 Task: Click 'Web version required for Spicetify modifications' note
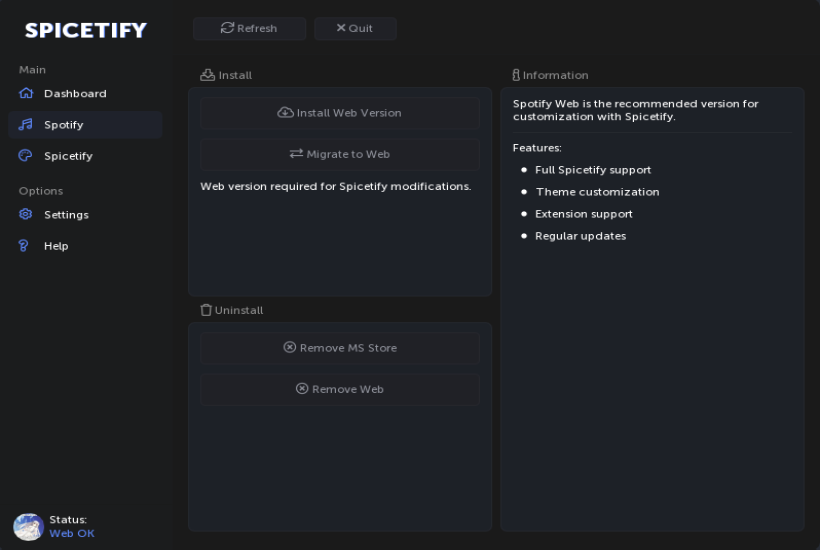coord(336,186)
